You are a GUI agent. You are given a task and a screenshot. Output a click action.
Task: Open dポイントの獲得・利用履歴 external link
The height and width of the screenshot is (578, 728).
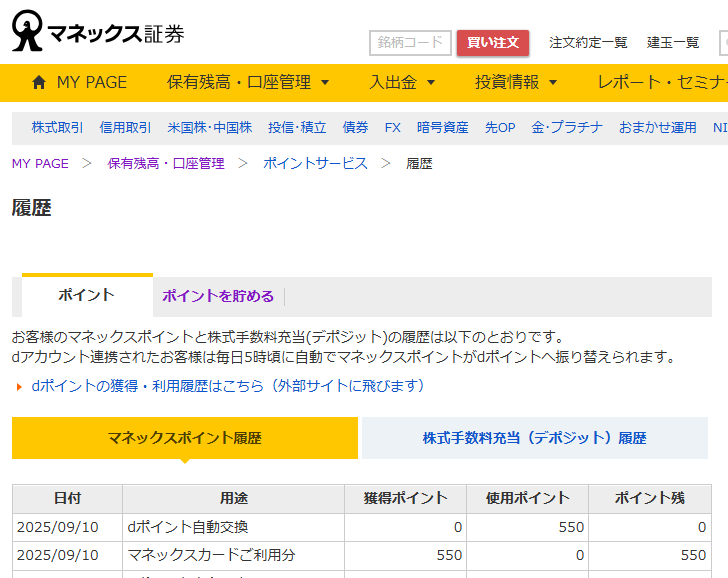click(x=228, y=386)
